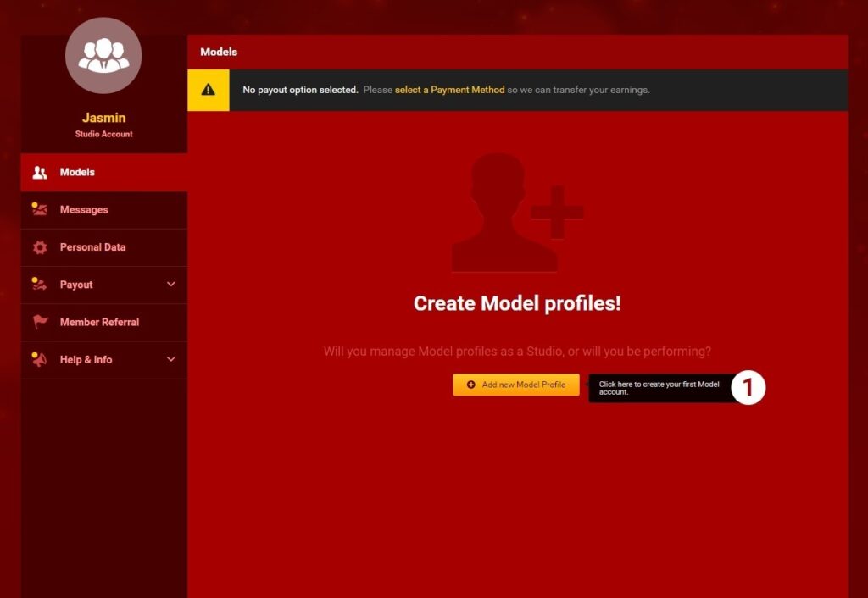Screen dimensions: 868x598
Task: Select Personal Data in the sidebar
Action: 91,247
